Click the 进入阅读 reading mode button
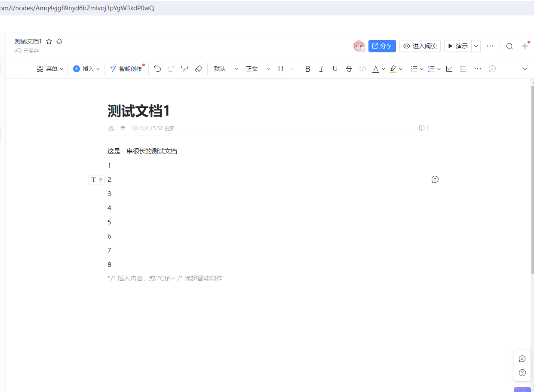This screenshot has width=534, height=392. point(420,46)
